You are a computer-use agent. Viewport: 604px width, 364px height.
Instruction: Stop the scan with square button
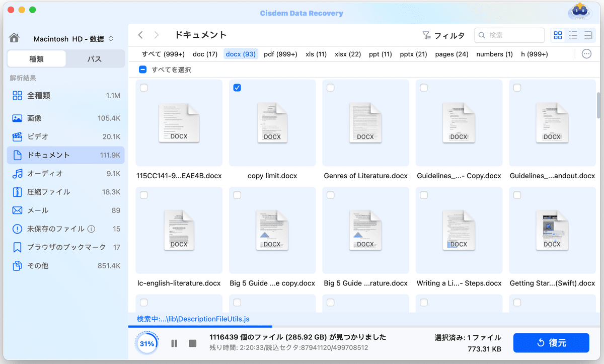pos(192,343)
